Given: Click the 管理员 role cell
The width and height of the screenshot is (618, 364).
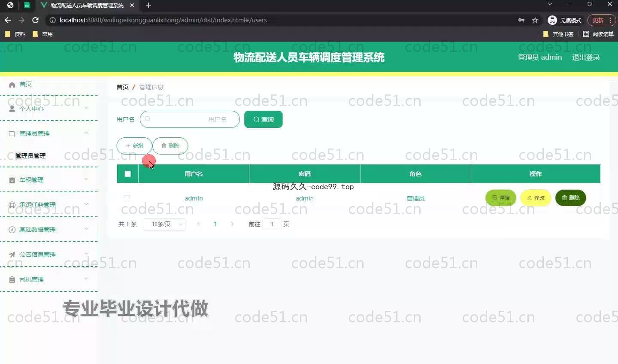Looking at the screenshot, I should click(x=415, y=198).
